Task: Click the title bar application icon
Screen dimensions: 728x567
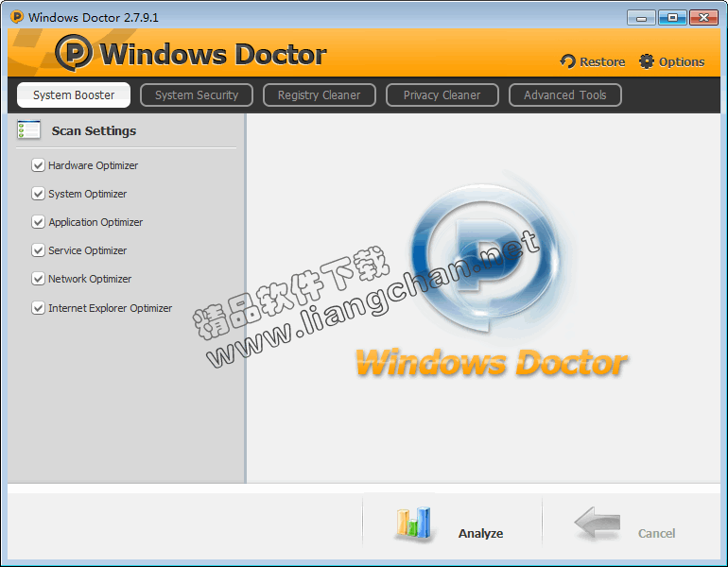Action: tap(16, 17)
